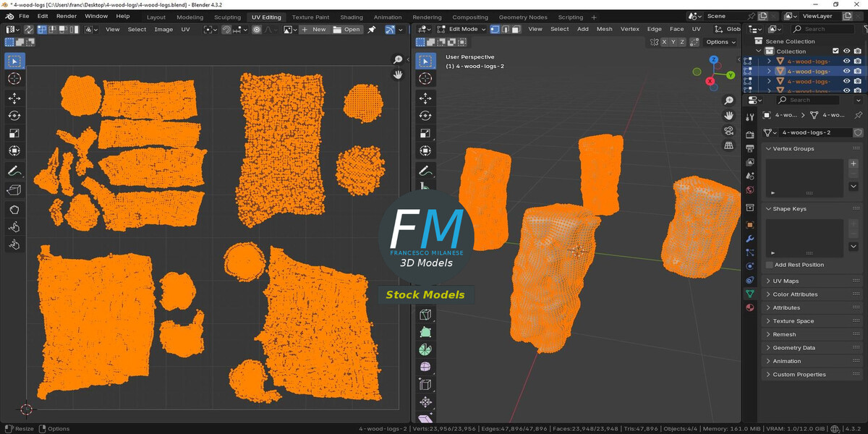Click the pan hand icon in the UV editor
The width and height of the screenshot is (868, 434).
pos(398,75)
